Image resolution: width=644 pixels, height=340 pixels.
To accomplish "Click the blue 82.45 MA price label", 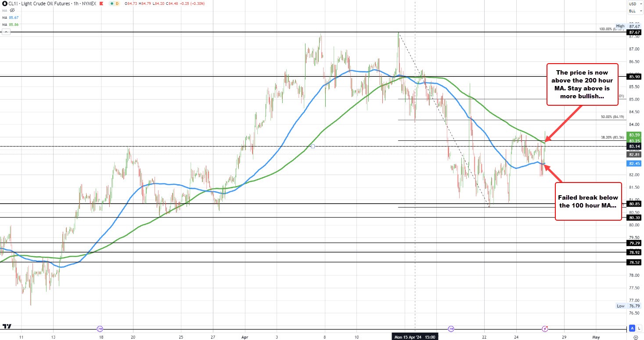I will point(634,163).
